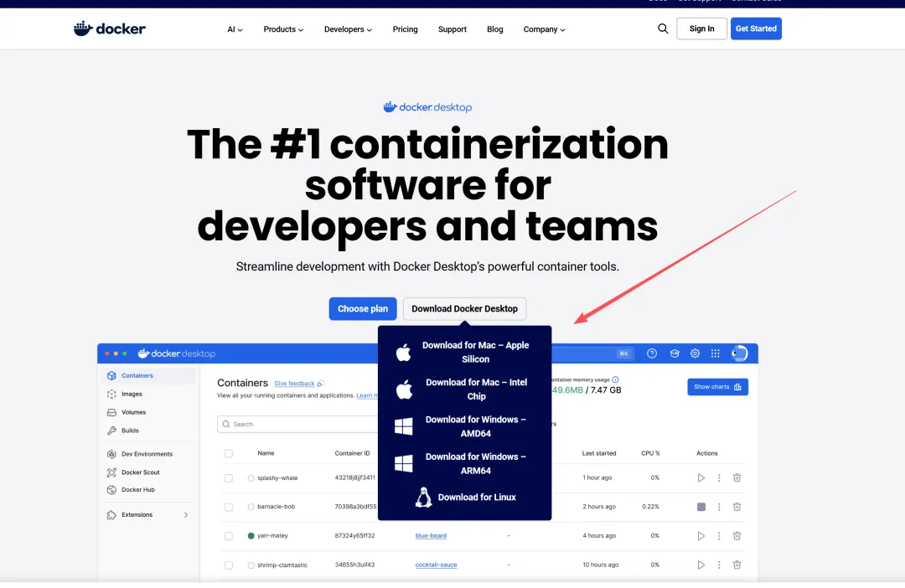The height and width of the screenshot is (588, 905).
Task: Click the Last started column header
Action: (598, 453)
